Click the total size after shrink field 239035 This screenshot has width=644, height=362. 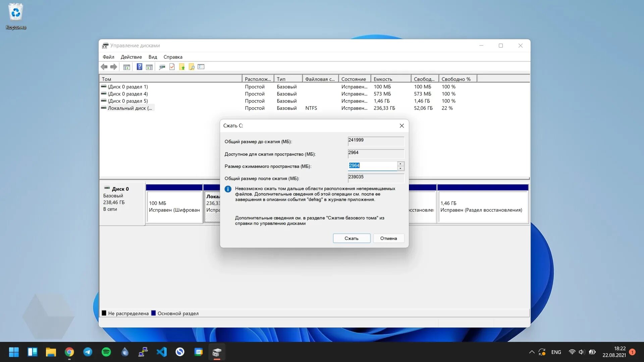point(376,178)
